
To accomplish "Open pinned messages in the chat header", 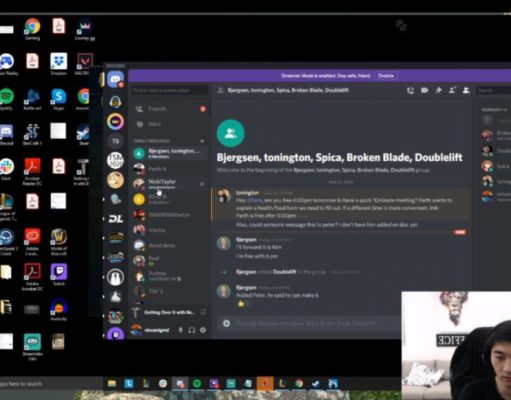I will pyautogui.click(x=438, y=90).
